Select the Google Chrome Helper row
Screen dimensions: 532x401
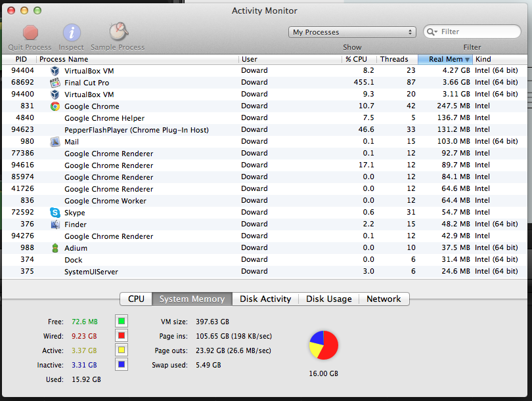[265, 118]
